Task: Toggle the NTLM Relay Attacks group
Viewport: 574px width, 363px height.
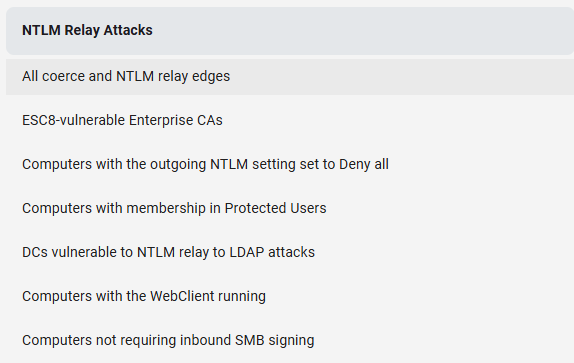Action: point(290,31)
